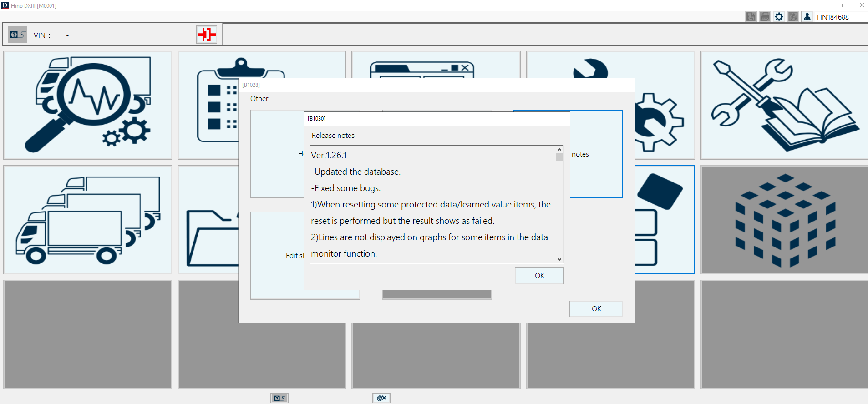
Task: Open the vehicle diagnosis tile with magnifier
Action: [x=87, y=105]
